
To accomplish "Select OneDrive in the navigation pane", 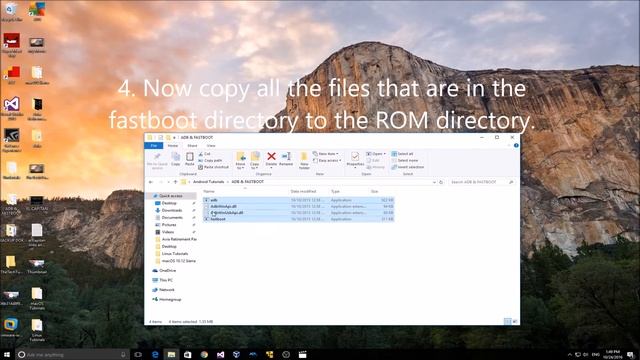I will click(167, 271).
